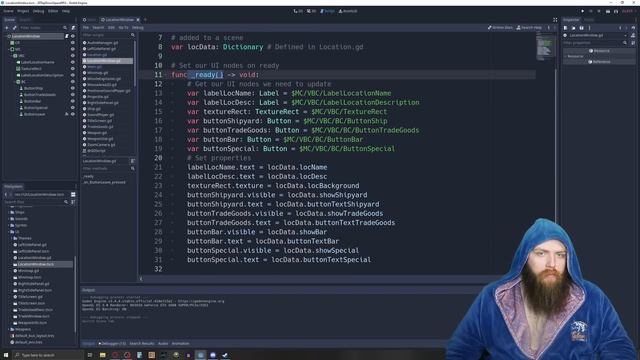Toggle visibility of the ButtonLeave node
This screenshot has width=640, height=360.
(x=73, y=114)
